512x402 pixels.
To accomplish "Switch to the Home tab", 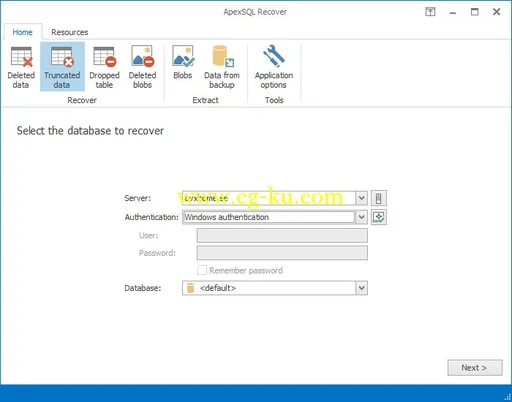I will (22, 32).
